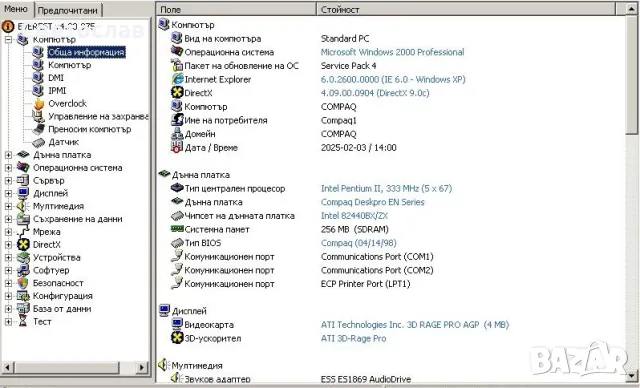Click the ESS ES1869 AudioDrive value
The image size is (640, 388).
point(366,379)
